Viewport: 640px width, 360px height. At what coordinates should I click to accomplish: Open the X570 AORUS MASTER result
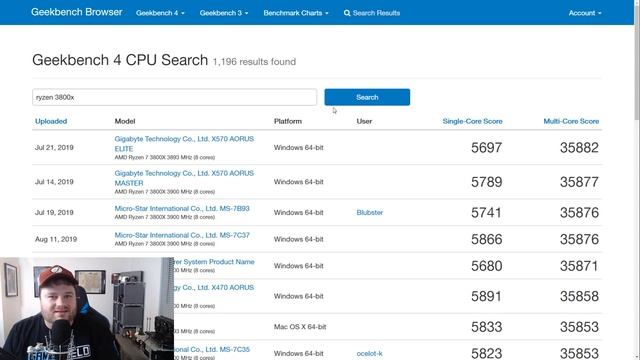pyautogui.click(x=184, y=178)
